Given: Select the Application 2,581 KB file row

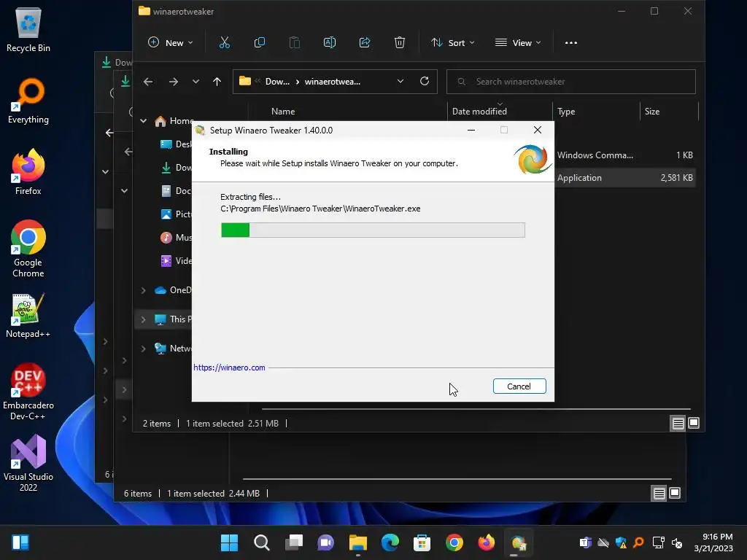Looking at the screenshot, I should (625, 178).
